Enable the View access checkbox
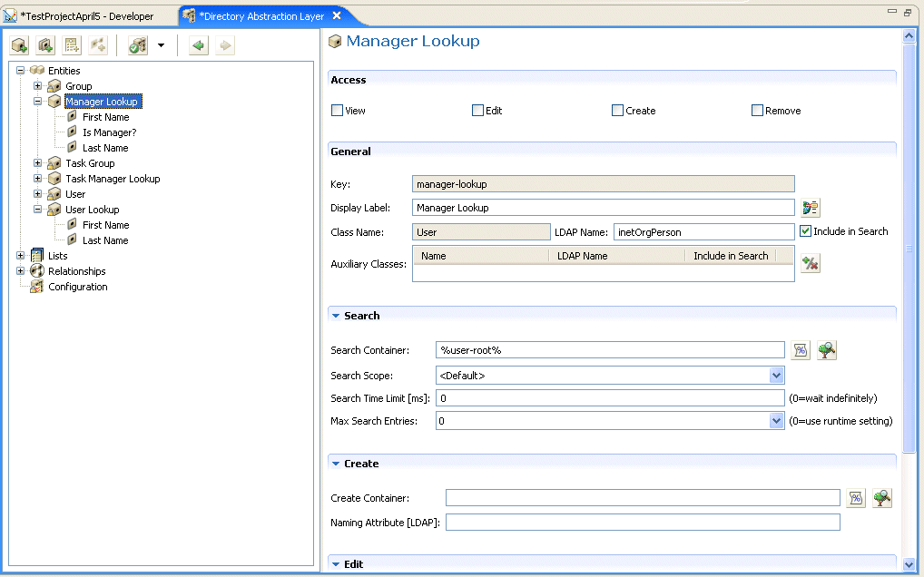Screen dimensions: 924x577 pos(338,111)
